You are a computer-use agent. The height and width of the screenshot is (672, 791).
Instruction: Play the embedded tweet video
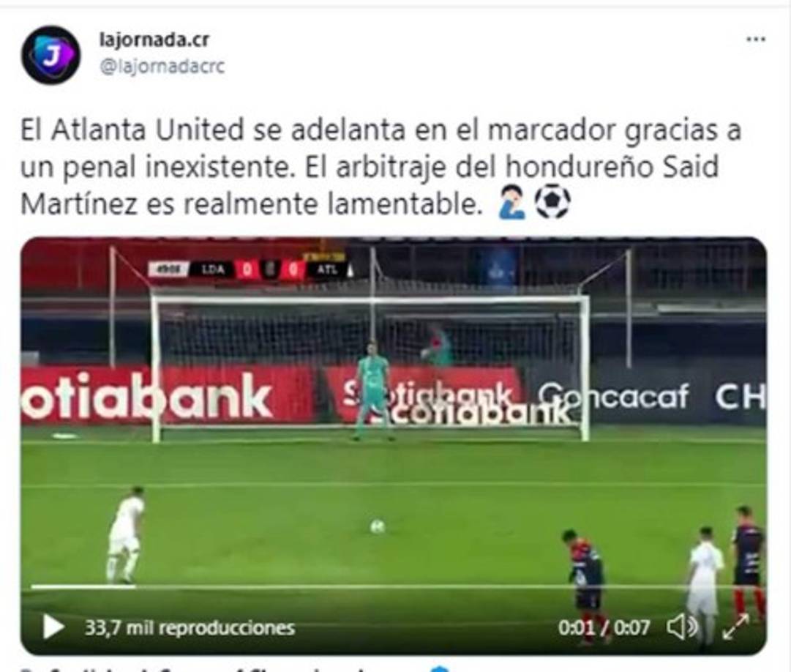coord(53,627)
